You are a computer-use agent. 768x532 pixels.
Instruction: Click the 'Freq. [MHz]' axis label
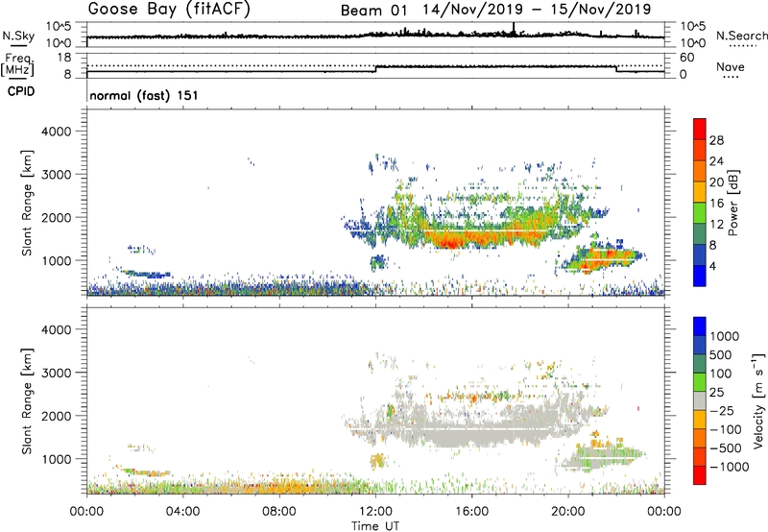[17, 64]
